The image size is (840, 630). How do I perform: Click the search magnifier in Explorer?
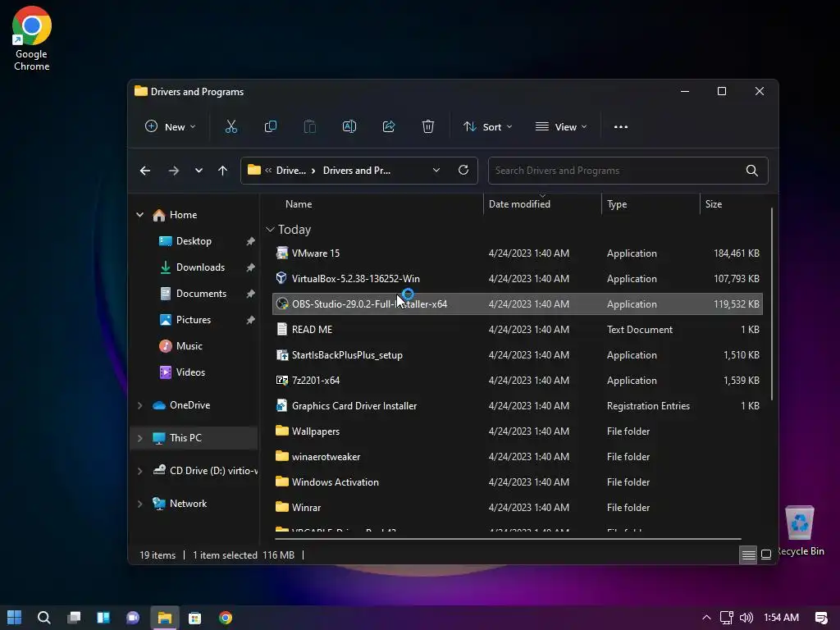click(x=752, y=171)
